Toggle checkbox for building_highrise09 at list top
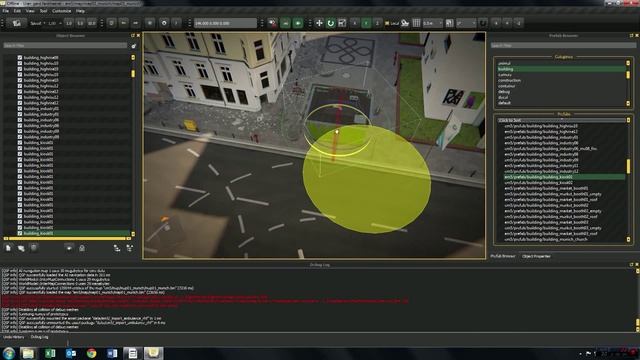Image resolution: width=640 pixels, height=360 pixels. click(20, 58)
